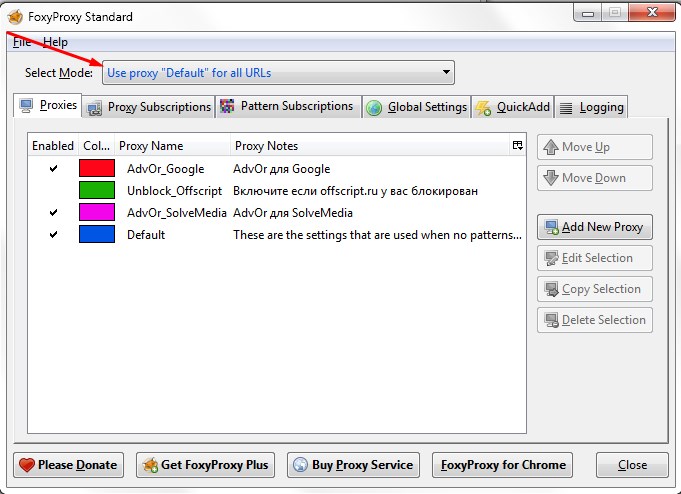Click the up arrow icon on Move Up
The image size is (681, 494).
(x=551, y=147)
